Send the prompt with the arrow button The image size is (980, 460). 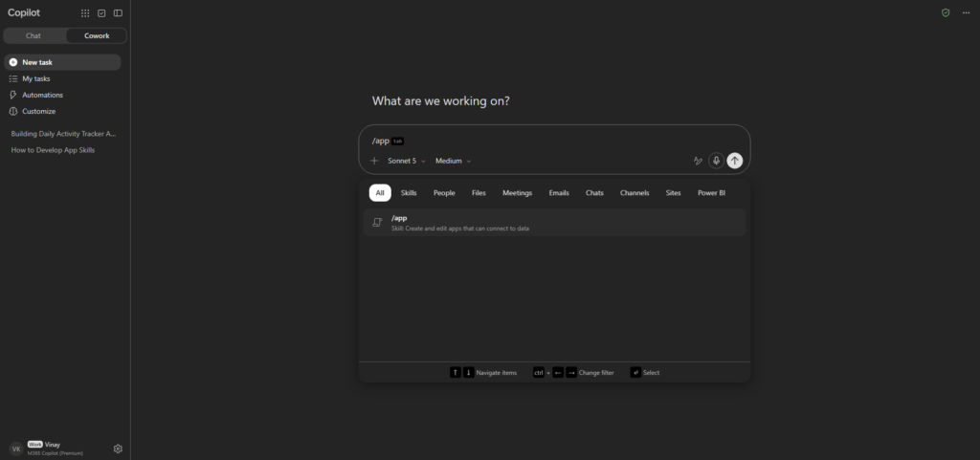click(x=734, y=161)
